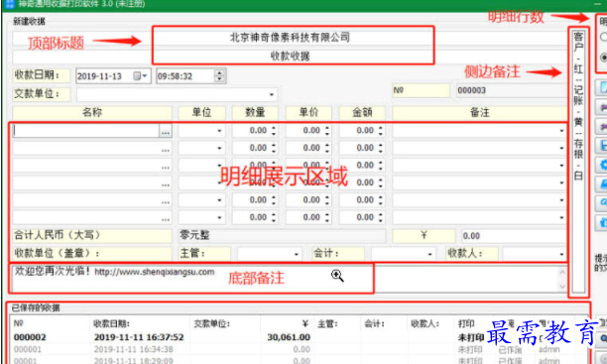Click the 数量 column header

(255, 113)
